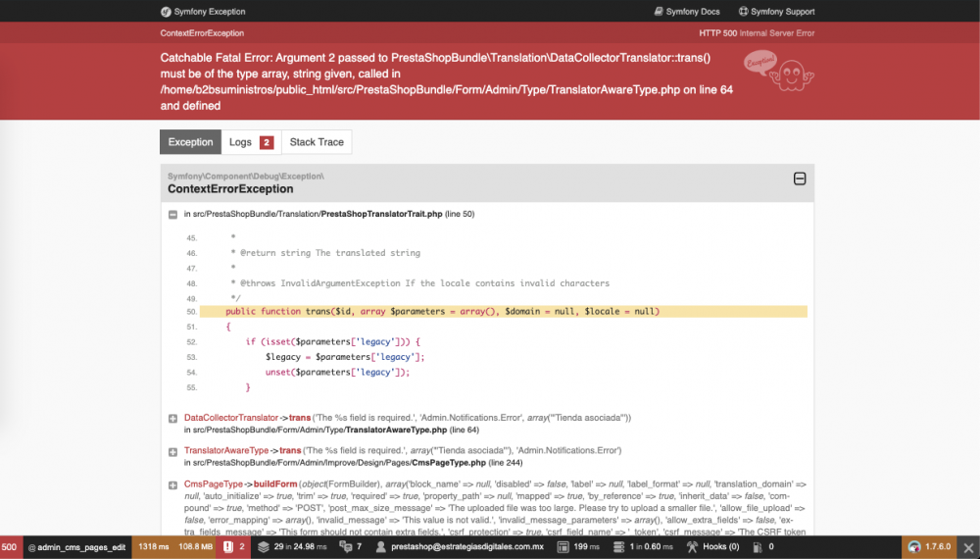Click the '29 in 24.98 ms' cache stat

(300, 546)
